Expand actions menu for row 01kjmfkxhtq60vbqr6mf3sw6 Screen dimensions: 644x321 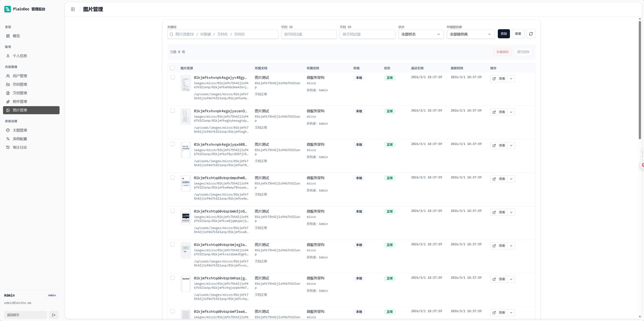point(511,313)
